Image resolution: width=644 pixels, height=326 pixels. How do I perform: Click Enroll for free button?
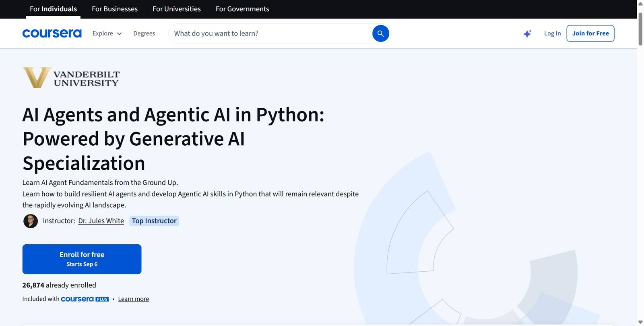(82, 259)
